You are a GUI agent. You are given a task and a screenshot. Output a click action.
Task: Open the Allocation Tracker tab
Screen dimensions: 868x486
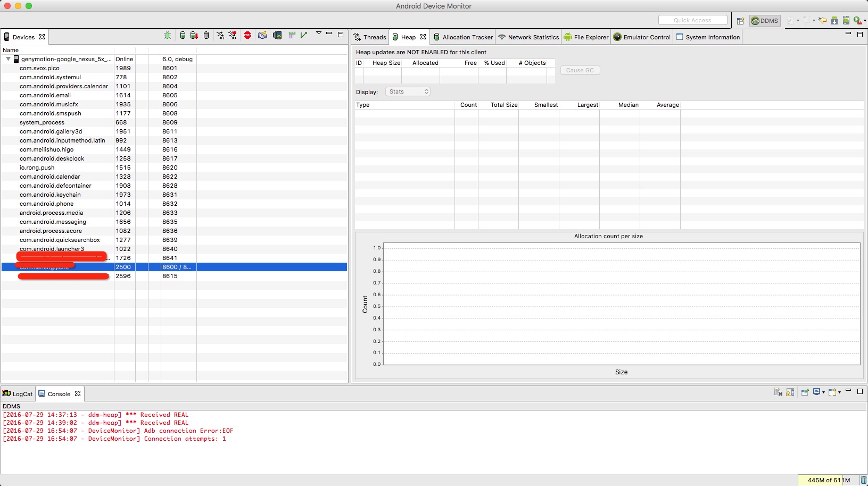coord(463,37)
